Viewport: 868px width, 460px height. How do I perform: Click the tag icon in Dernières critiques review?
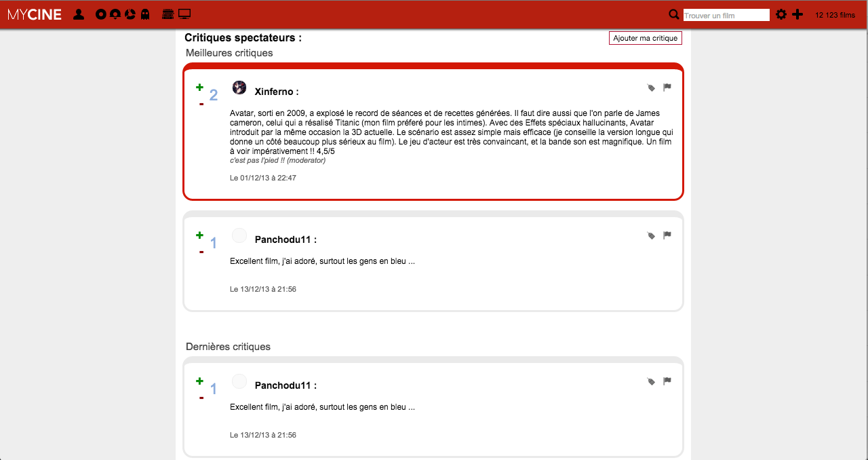(x=651, y=381)
